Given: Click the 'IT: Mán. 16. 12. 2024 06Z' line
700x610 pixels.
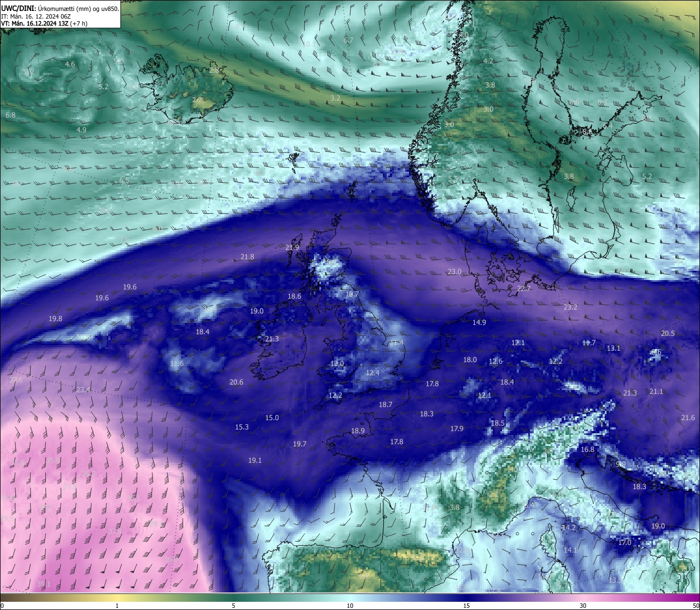Looking at the screenshot, I should (36, 16).
